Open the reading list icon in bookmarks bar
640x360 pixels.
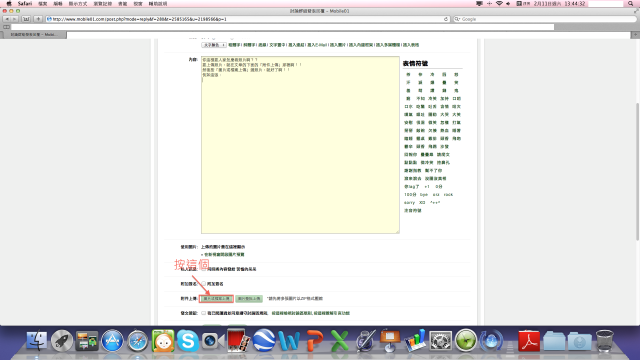coord(7,27)
